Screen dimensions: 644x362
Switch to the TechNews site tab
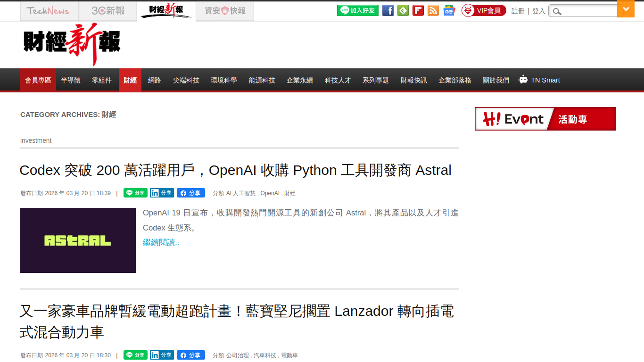[x=50, y=11]
